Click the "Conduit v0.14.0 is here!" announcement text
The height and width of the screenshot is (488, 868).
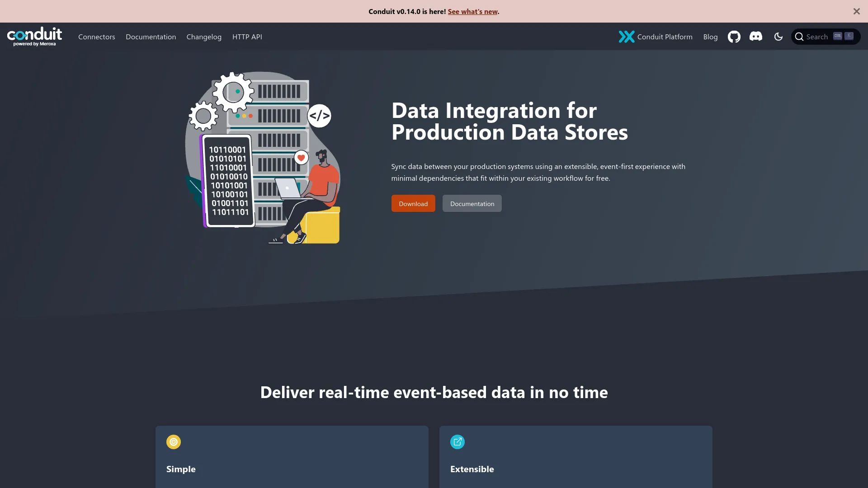[407, 11]
